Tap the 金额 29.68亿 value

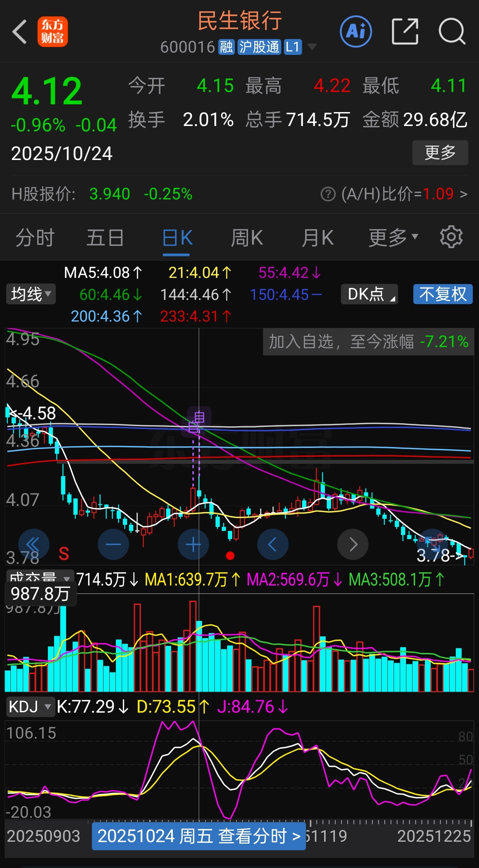(x=435, y=119)
